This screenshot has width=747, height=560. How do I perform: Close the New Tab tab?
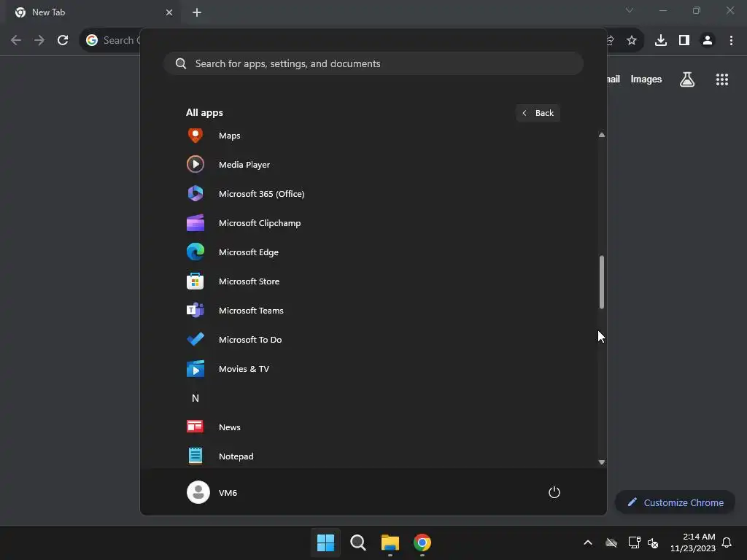coord(169,12)
